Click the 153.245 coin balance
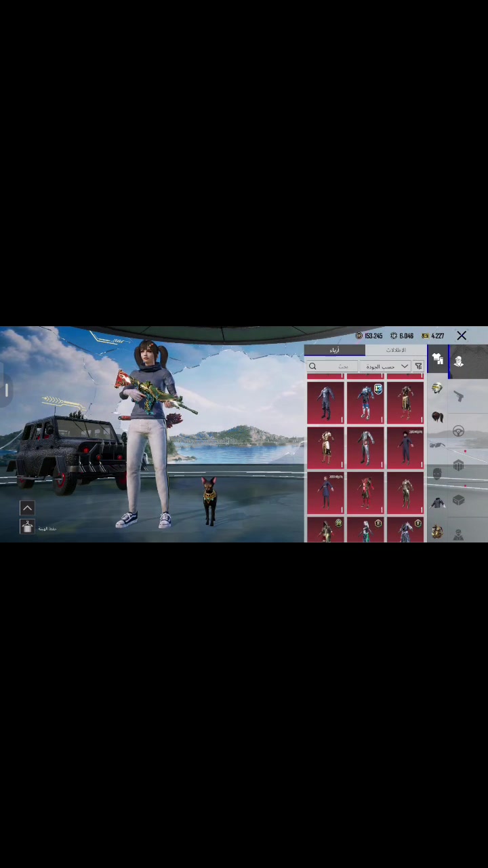The width and height of the screenshot is (488, 868). 369,336
